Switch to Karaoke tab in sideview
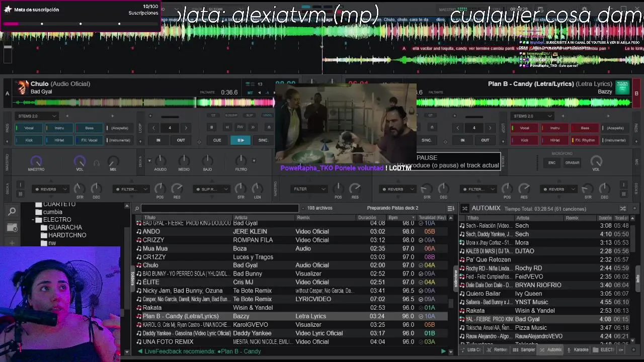This screenshot has width=644, height=362. [x=578, y=350]
